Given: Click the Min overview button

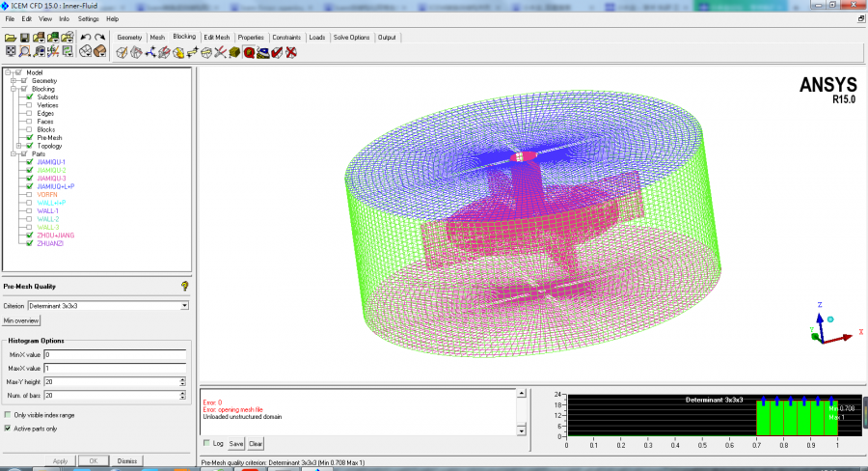Looking at the screenshot, I should [20, 319].
